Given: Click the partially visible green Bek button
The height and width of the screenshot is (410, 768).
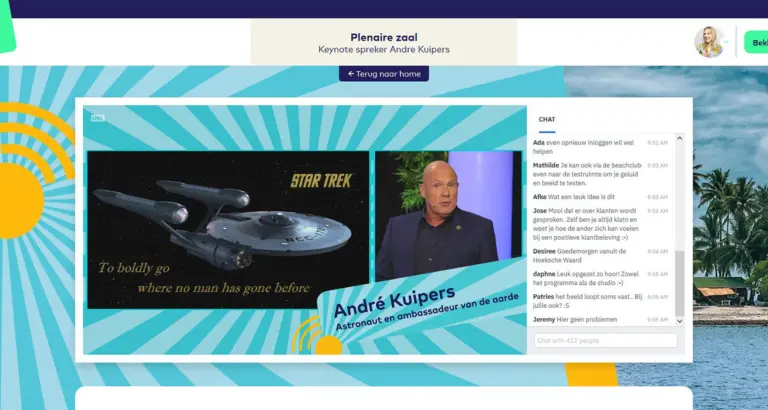Looking at the screenshot, I should click(x=756, y=43).
